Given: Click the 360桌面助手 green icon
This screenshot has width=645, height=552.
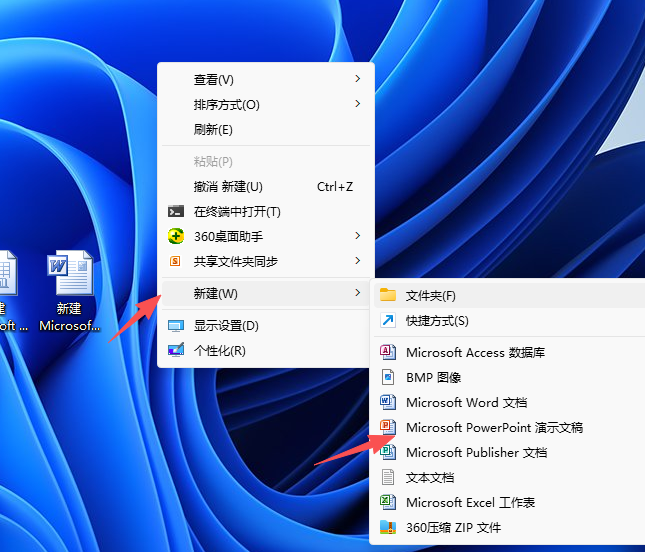Looking at the screenshot, I should tap(176, 236).
